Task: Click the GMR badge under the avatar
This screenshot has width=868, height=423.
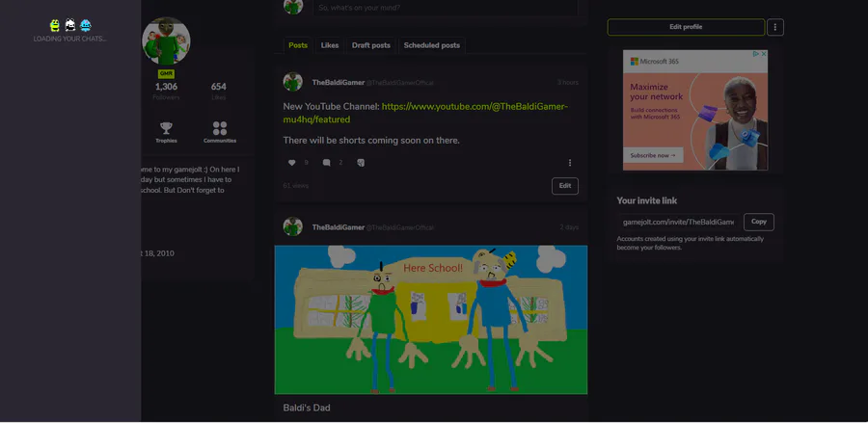Action: [166, 74]
